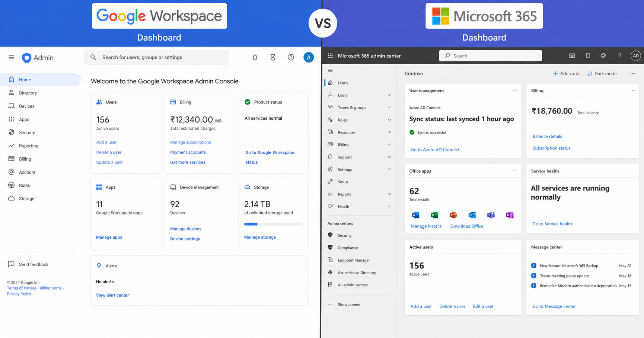Expand the Roles section chevron

point(389,120)
